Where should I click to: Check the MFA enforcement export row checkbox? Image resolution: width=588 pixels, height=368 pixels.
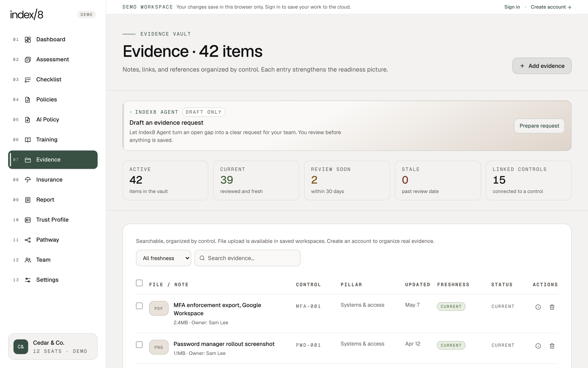pyautogui.click(x=139, y=306)
